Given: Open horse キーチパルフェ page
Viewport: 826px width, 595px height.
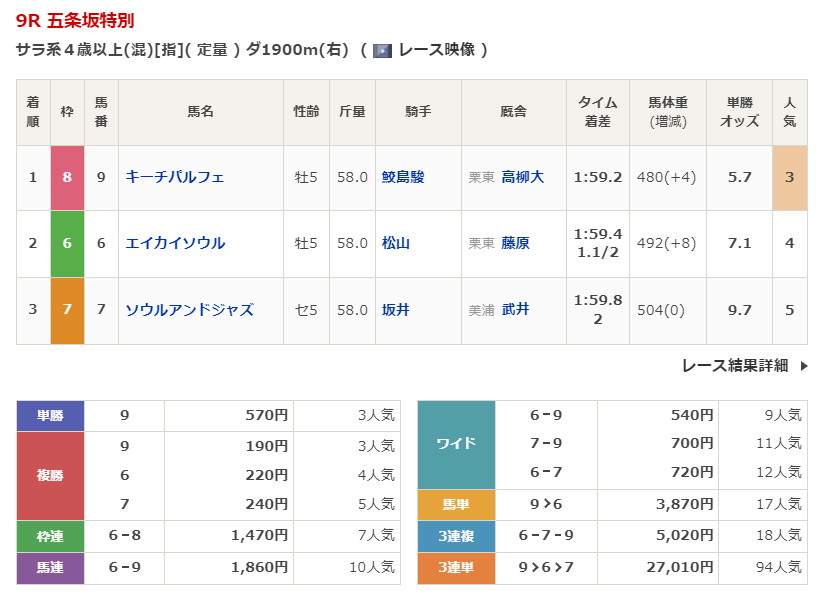Looking at the screenshot, I should (x=174, y=177).
